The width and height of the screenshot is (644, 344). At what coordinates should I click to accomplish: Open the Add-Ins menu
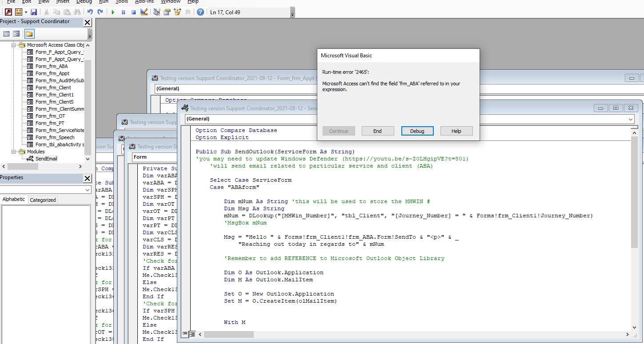click(x=144, y=2)
